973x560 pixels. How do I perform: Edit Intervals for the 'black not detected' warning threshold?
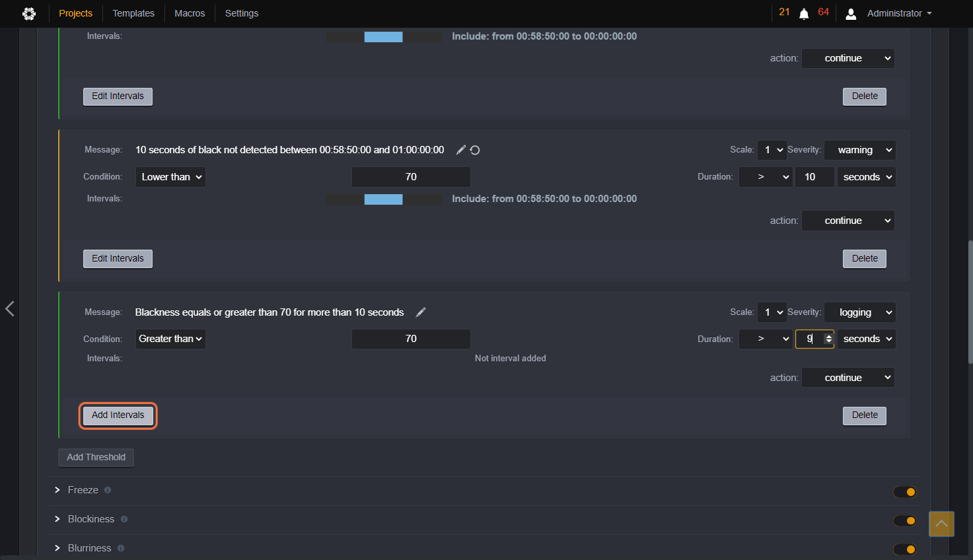click(118, 259)
